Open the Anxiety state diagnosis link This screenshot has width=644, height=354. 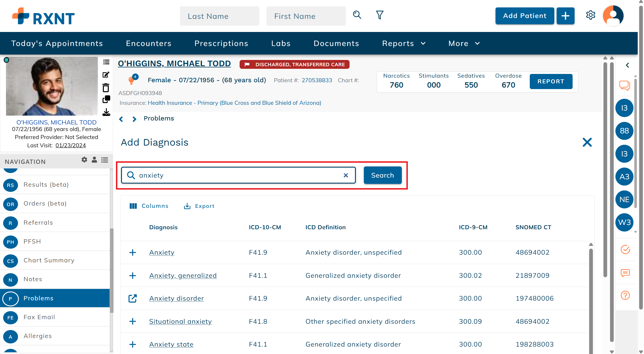[171, 344]
